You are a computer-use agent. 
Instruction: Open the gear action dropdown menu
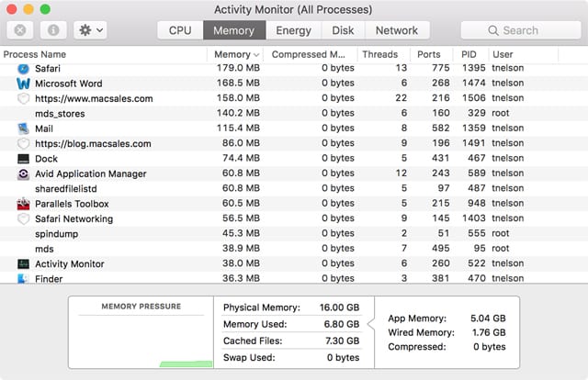91,30
